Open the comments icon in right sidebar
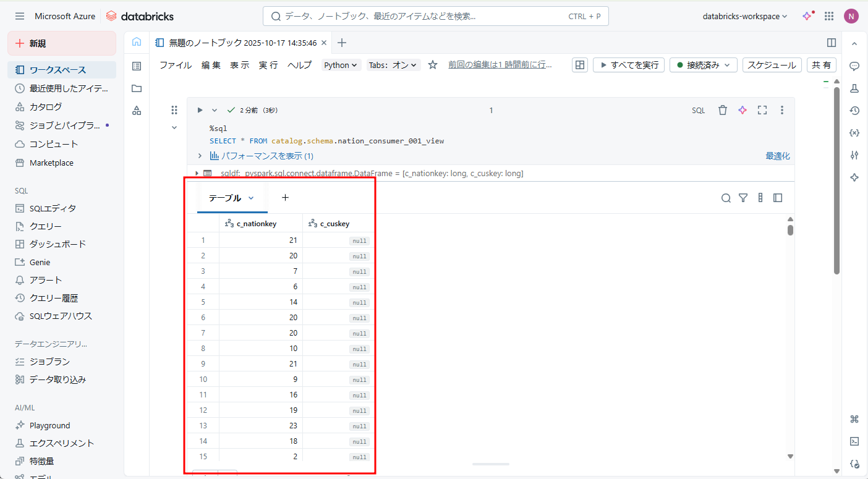This screenshot has height=479, width=868. [854, 66]
